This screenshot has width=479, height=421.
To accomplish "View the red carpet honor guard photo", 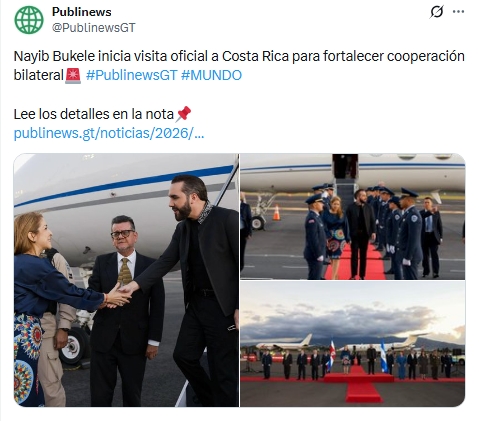I will click(x=353, y=217).
